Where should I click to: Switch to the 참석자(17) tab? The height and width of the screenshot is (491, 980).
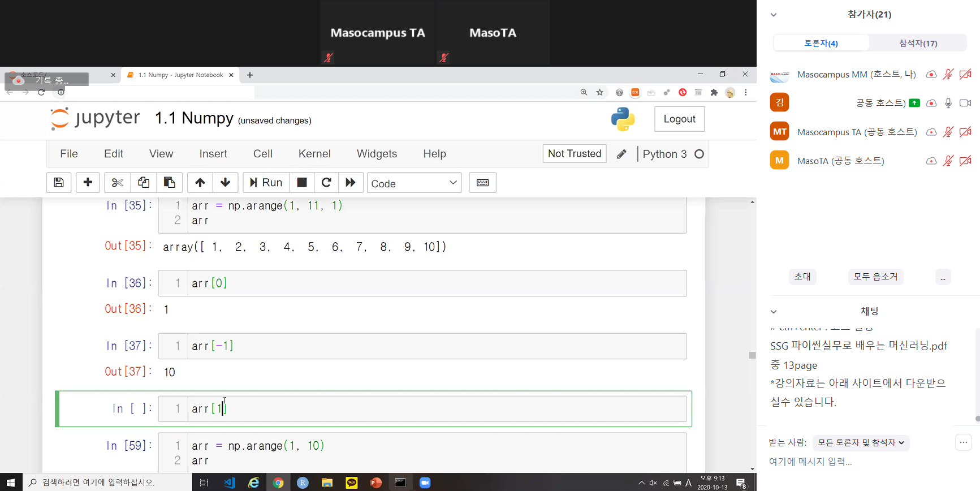tap(918, 43)
